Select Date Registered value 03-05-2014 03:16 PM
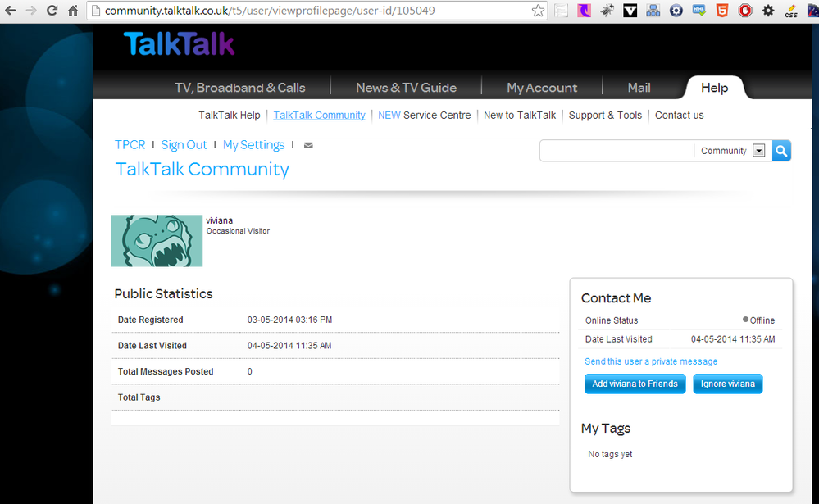The image size is (819, 504). pyautogui.click(x=290, y=320)
